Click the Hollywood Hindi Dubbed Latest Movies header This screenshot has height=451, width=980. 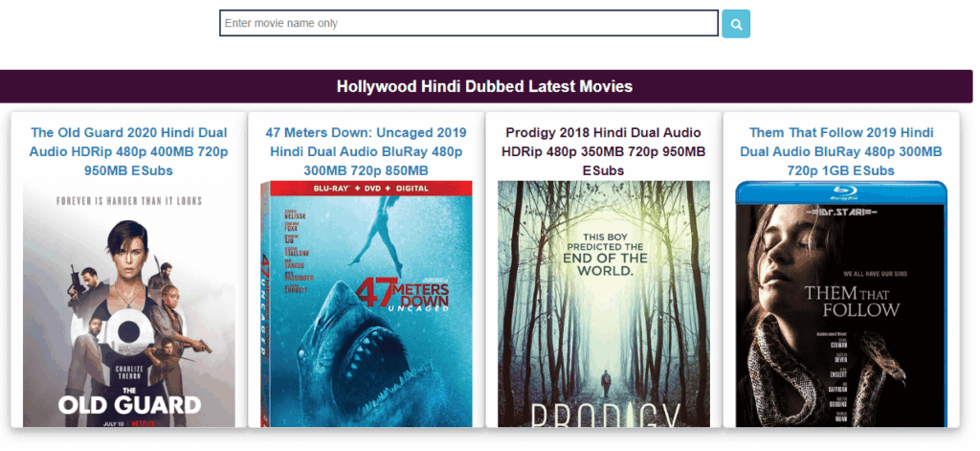(485, 86)
